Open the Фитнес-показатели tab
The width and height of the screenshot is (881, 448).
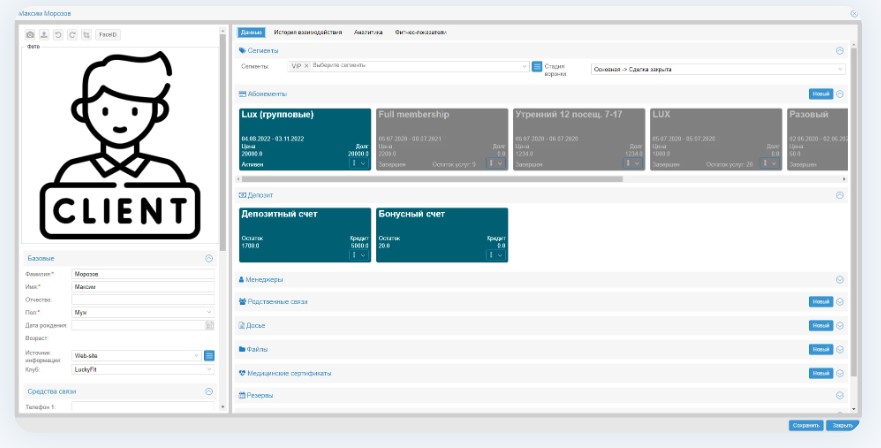click(421, 33)
